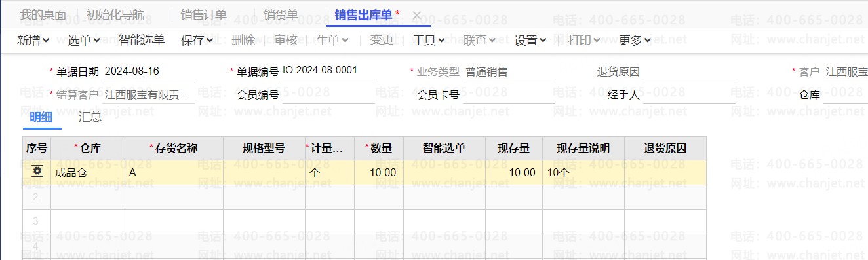
Task: Expand the 新增 dropdown
Action: coord(33,41)
